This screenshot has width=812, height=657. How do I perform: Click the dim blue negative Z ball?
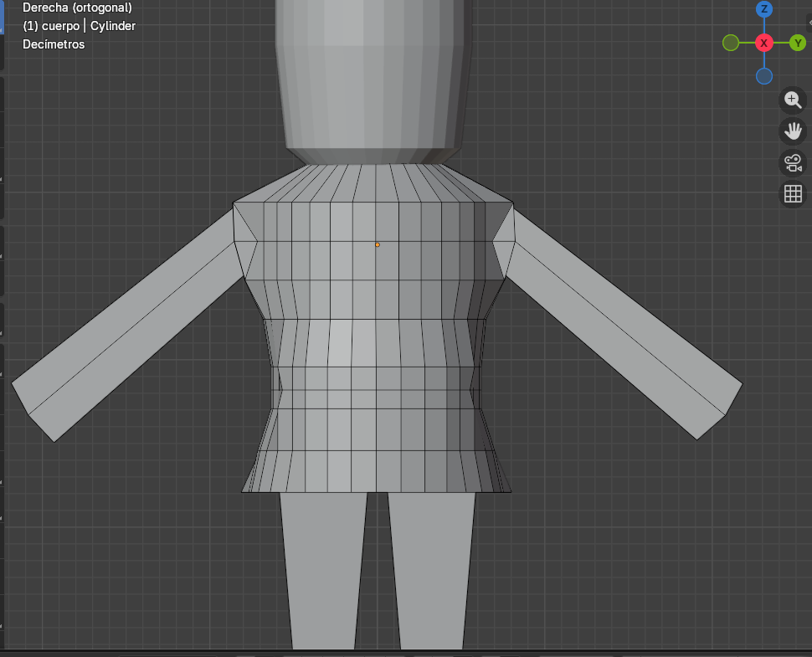pos(763,76)
